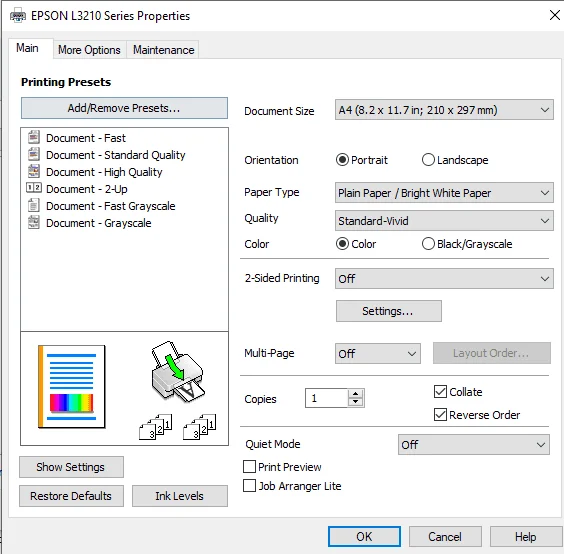Click the printer paper-feed illustration
The height and width of the screenshot is (554, 564).
point(178,372)
